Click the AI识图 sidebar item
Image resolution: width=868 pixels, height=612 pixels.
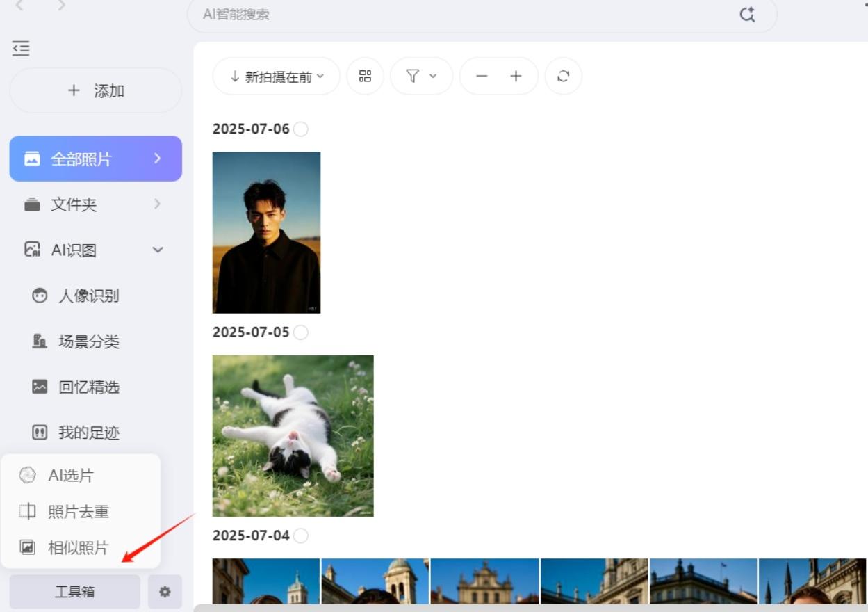[x=95, y=250]
